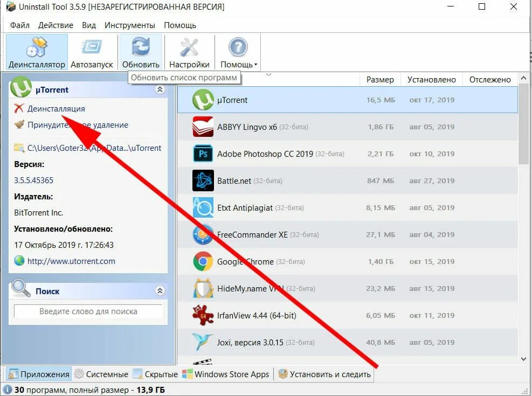Select the Battle.net icon
The width and height of the screenshot is (532, 396).
click(203, 180)
